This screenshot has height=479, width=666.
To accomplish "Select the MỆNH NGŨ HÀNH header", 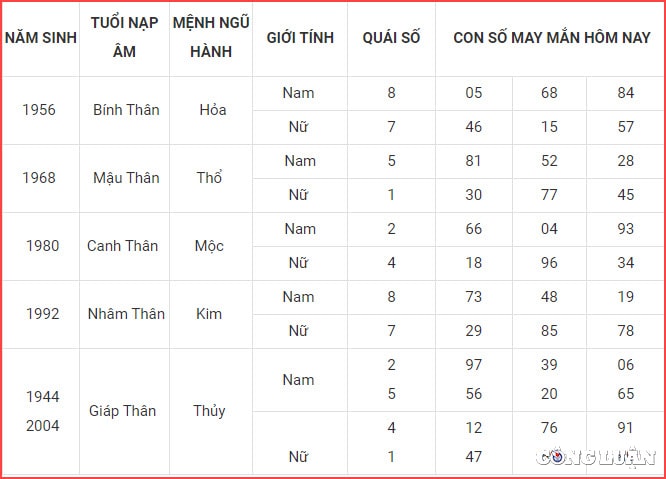I will [x=211, y=37].
